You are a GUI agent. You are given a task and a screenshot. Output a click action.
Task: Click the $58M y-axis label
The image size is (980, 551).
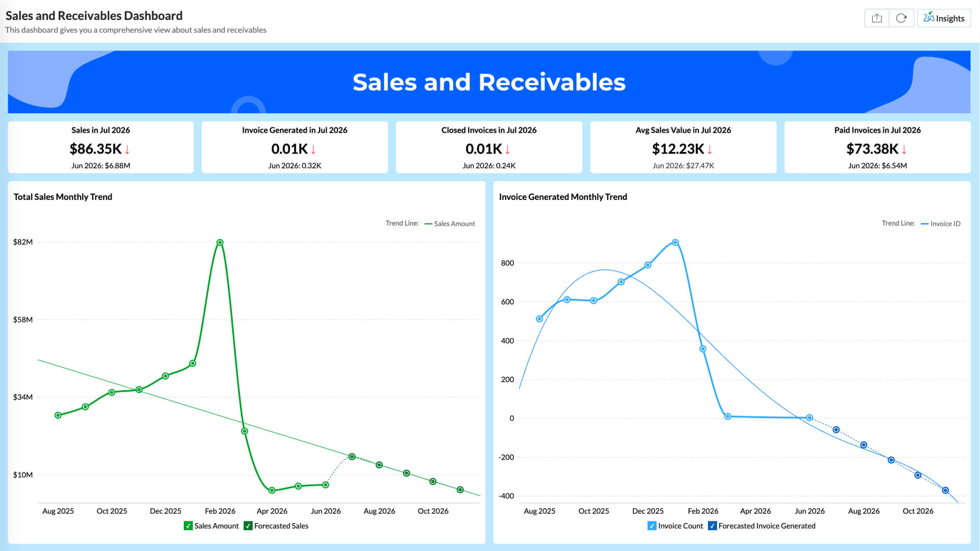click(23, 320)
